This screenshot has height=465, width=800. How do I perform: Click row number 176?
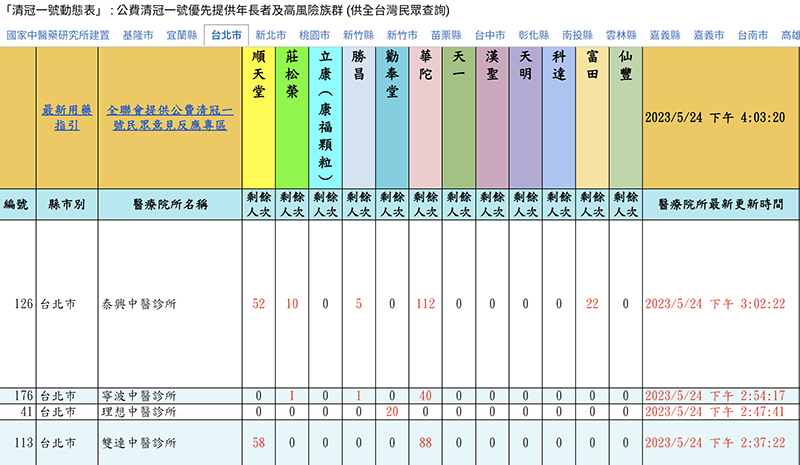[x=23, y=396]
